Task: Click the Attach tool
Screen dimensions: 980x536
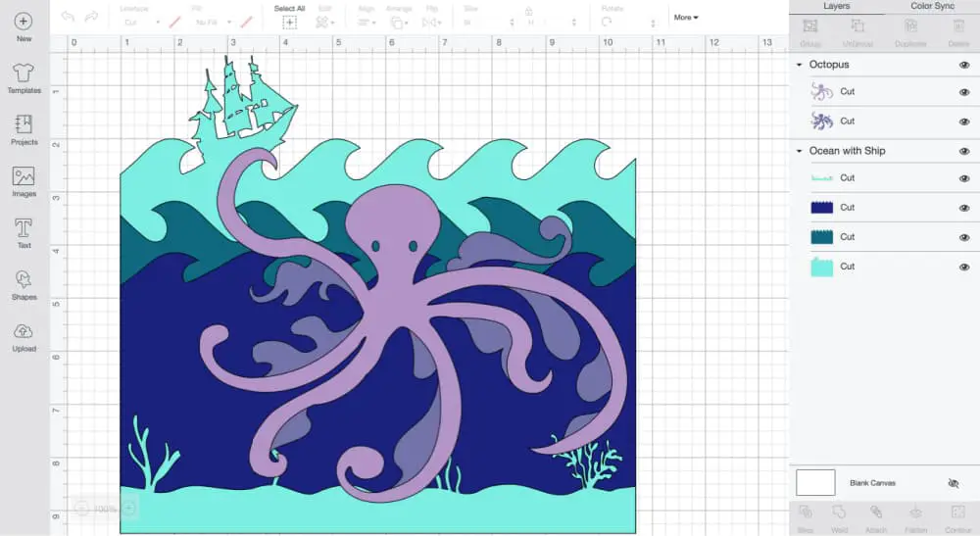Action: [875, 518]
